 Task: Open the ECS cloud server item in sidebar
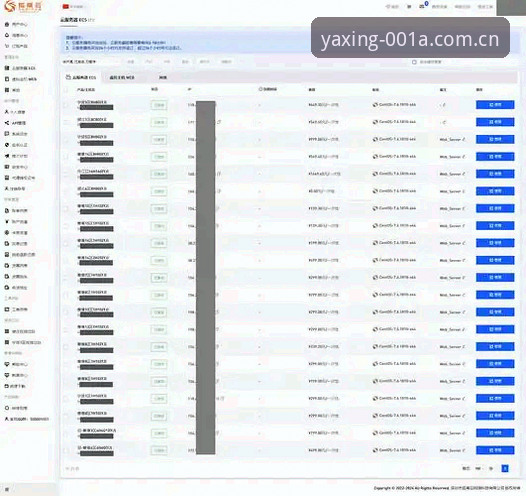pyautogui.click(x=20, y=68)
